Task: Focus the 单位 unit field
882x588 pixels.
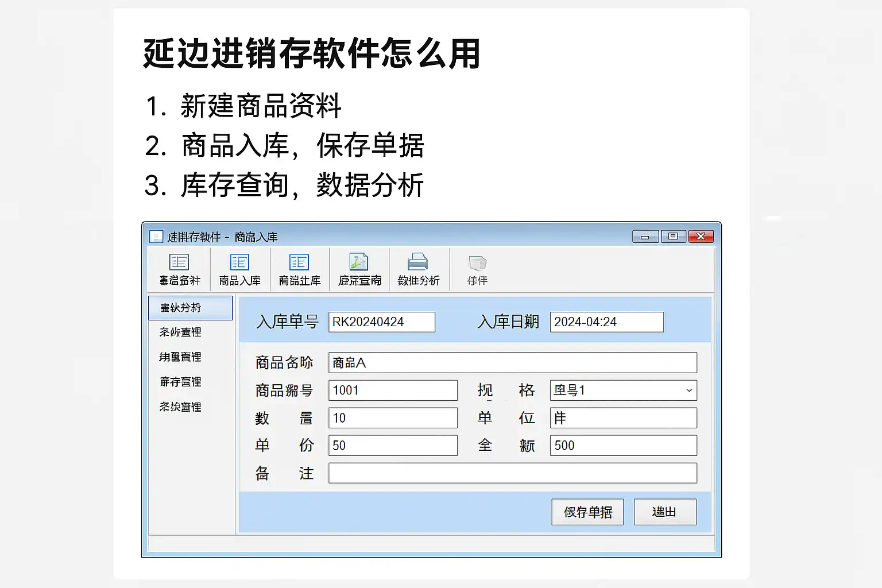Action: [x=624, y=418]
